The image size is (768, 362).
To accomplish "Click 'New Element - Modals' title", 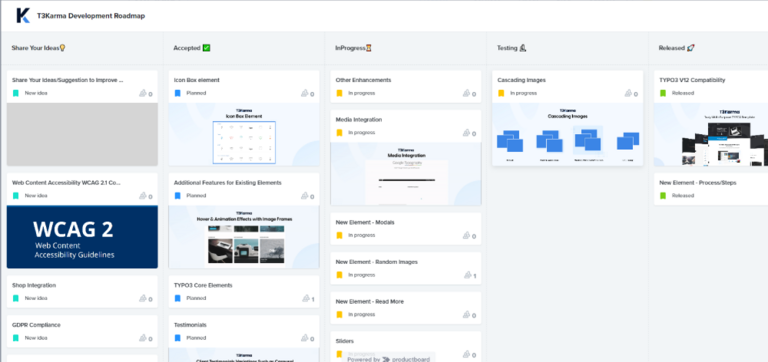I will tap(365, 222).
